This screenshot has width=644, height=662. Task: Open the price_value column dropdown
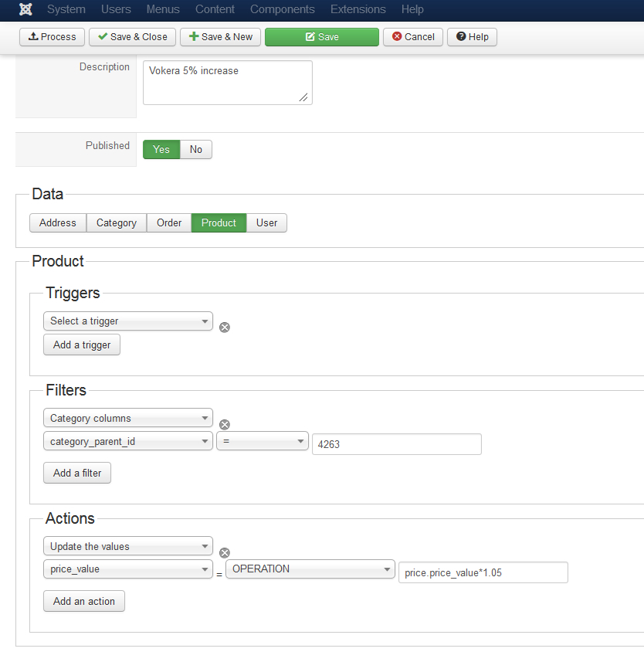pyautogui.click(x=128, y=569)
